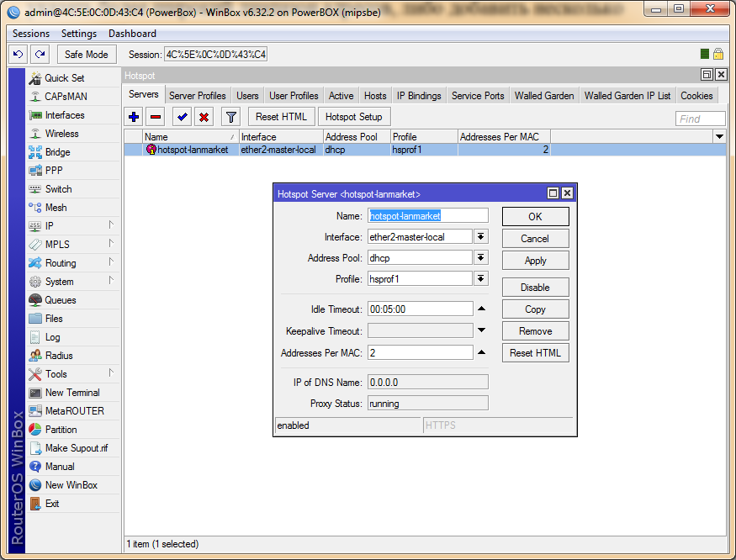The image size is (736, 560).
Task: Expand the Keepalive Timeout field arrow
Action: [x=481, y=330]
